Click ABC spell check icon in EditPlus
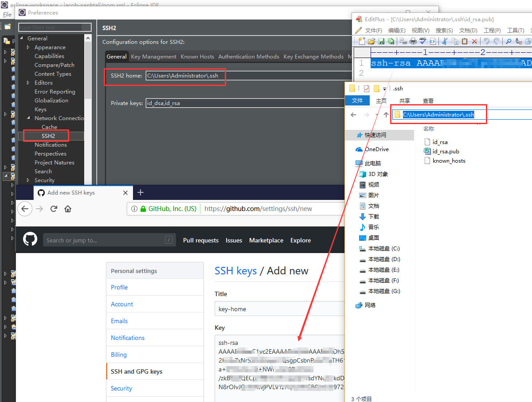532x402 pixels. point(423,41)
